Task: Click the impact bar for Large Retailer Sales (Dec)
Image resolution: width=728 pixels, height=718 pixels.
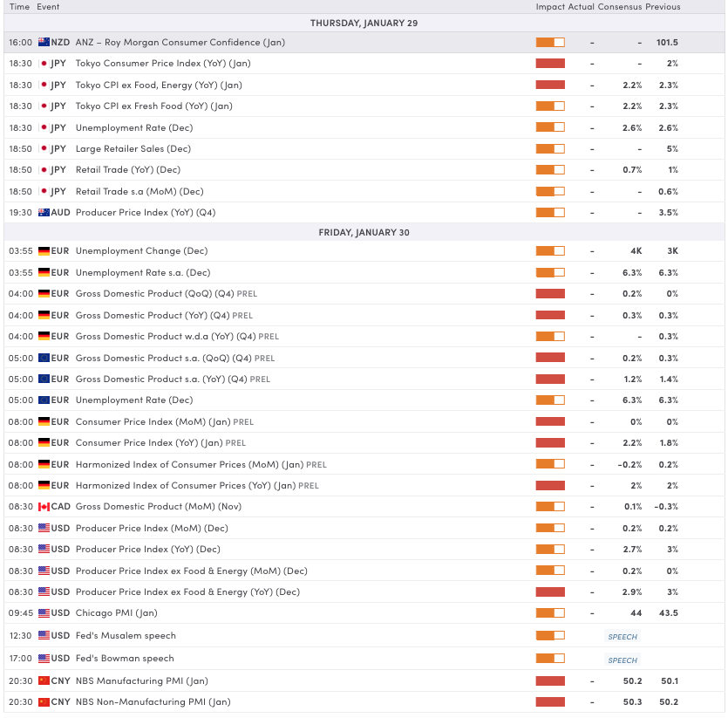Action: coord(550,148)
